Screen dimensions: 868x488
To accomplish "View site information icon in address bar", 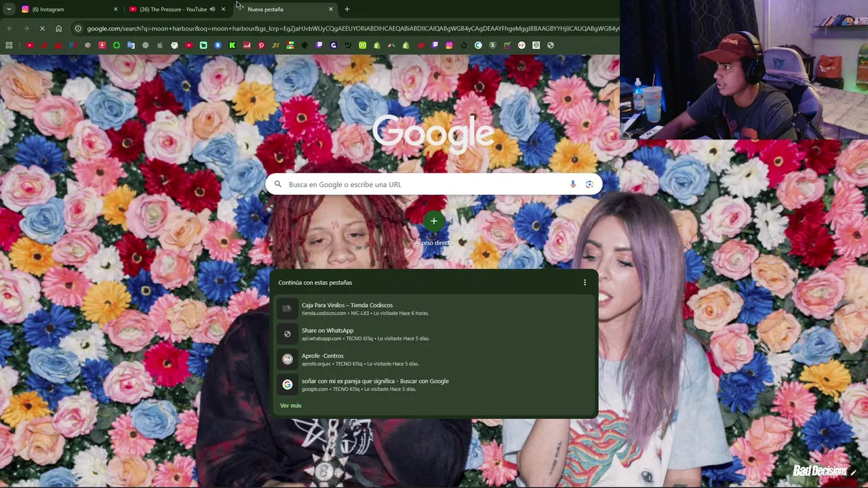I will click(x=79, y=28).
